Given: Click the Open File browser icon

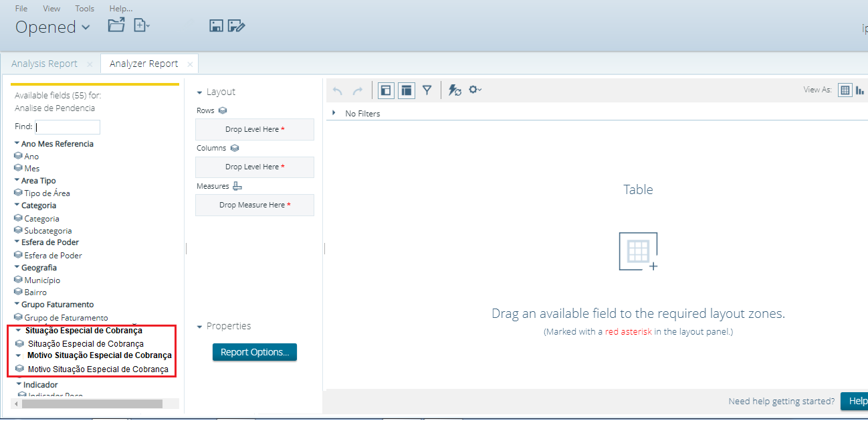Looking at the screenshot, I should tap(116, 24).
